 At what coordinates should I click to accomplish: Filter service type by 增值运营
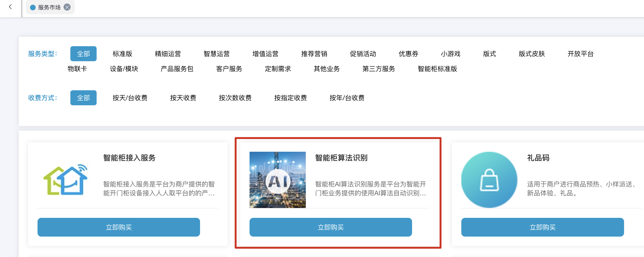point(265,54)
